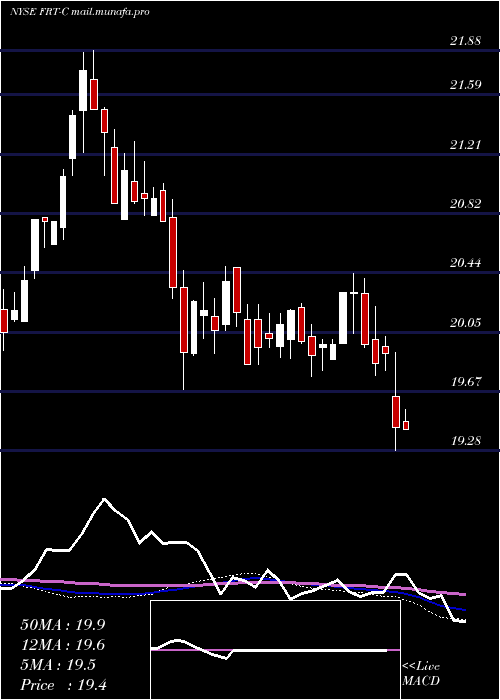The width and height of the screenshot is (500, 700).
Task: Click the Price : 19.4 readout
Action: (x=63, y=685)
